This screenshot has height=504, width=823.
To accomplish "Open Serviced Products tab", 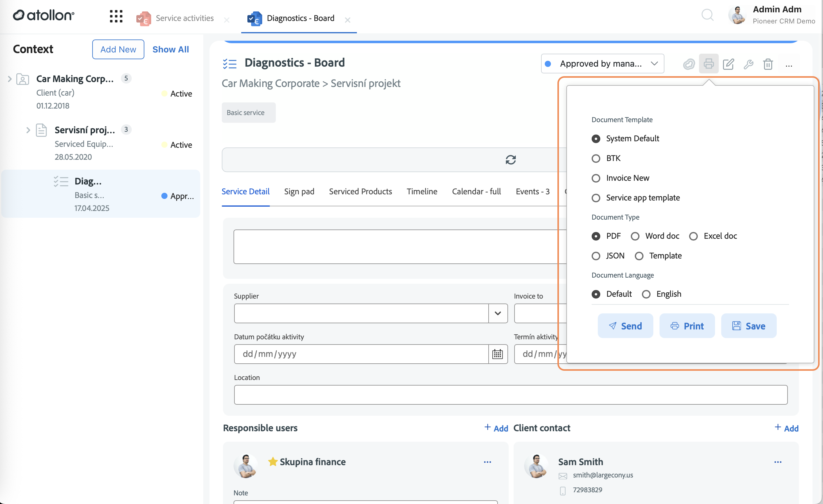I will click(x=360, y=191).
